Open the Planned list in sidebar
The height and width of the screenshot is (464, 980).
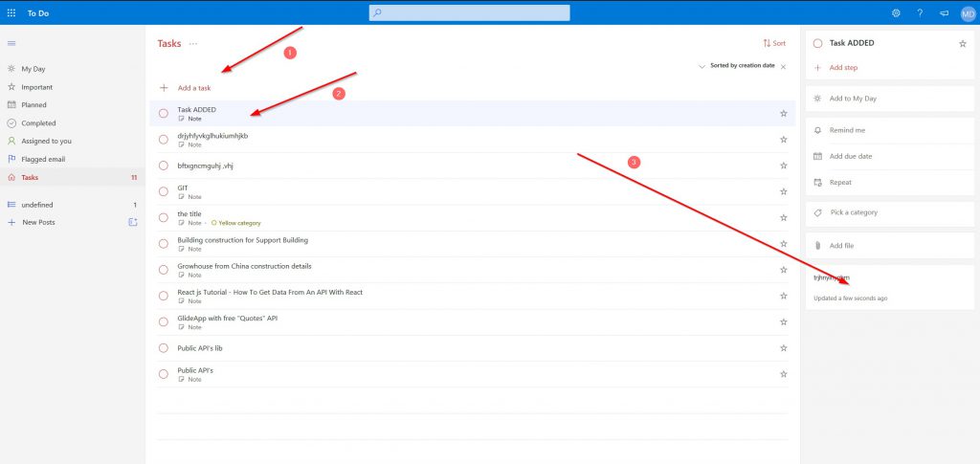[33, 105]
